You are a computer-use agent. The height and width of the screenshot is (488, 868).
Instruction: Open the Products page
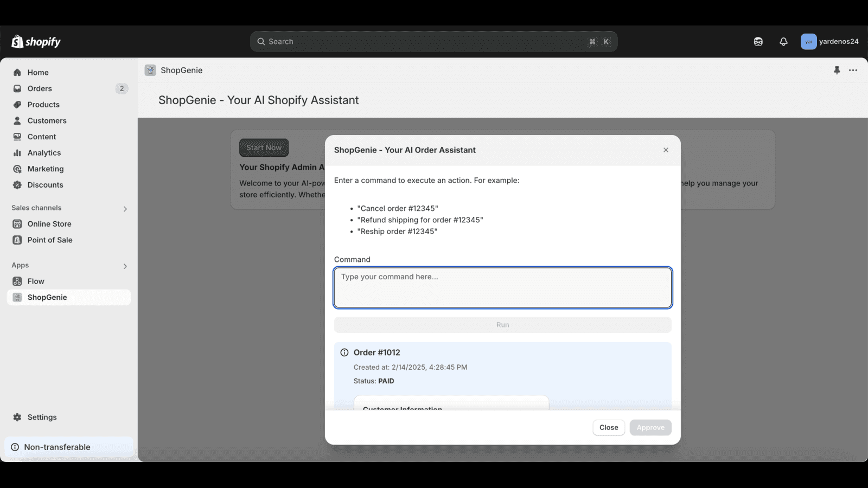pyautogui.click(x=43, y=105)
